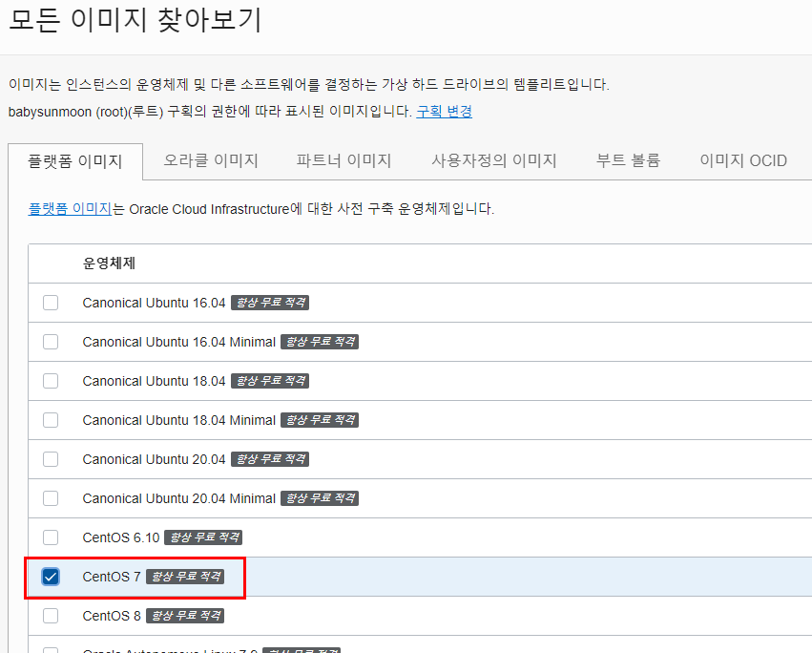This screenshot has width=812, height=653.
Task: Click the Canonical Ubuntu 18.04 row name
Action: (154, 381)
